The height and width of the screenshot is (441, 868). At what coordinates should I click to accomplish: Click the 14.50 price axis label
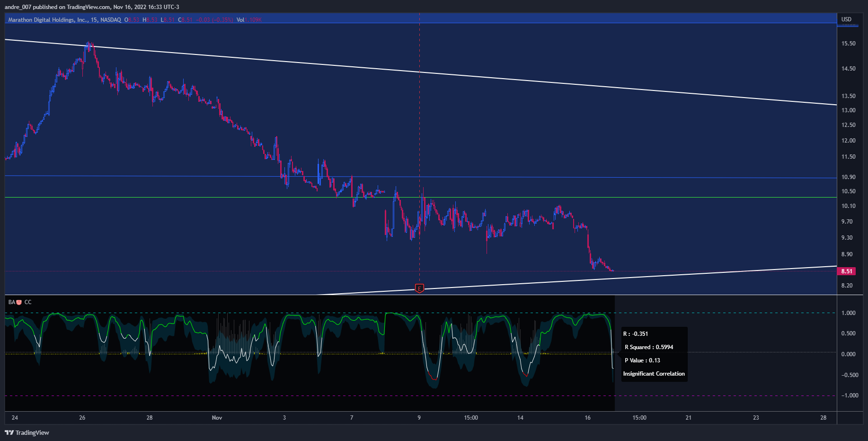(849, 69)
